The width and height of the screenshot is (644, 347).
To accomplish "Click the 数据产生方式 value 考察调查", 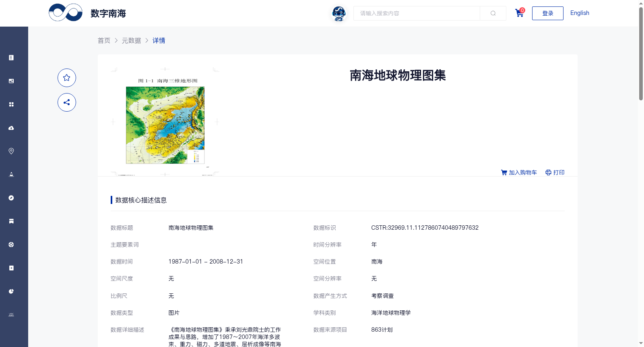I will 382,296.
